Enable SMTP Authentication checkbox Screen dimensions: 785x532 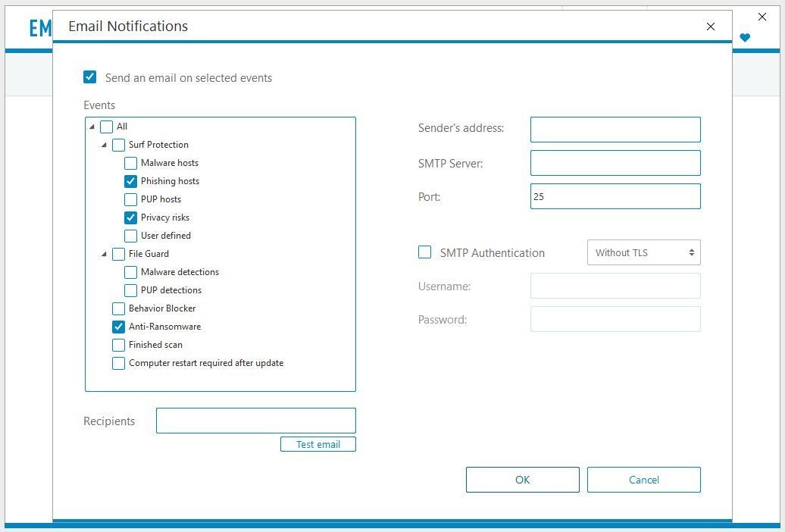[x=425, y=252]
